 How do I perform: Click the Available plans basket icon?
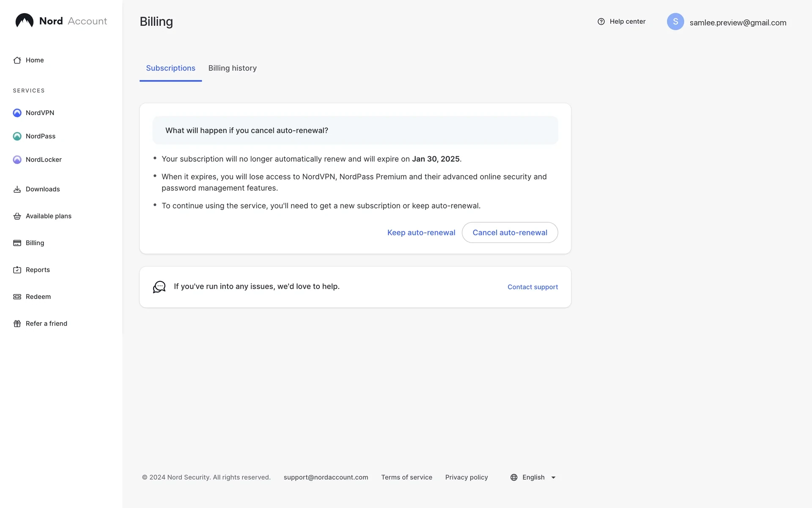point(17,216)
